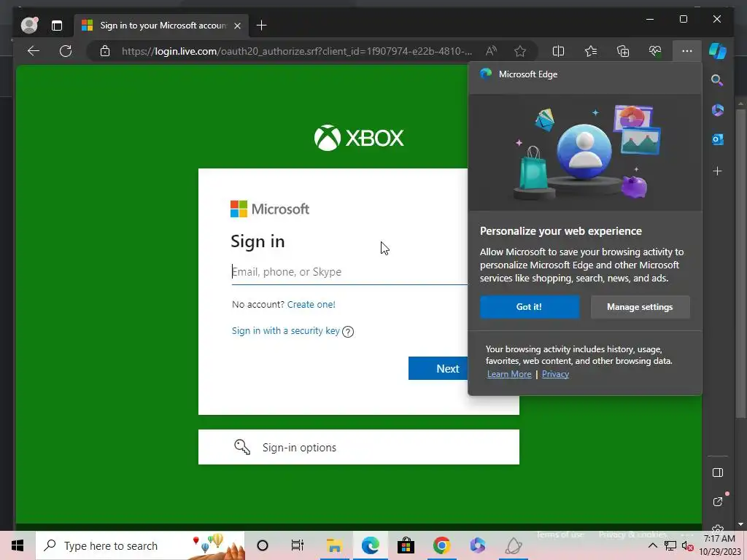Open the Windows Start menu
Viewport: 747px width, 560px height.
(x=18, y=545)
